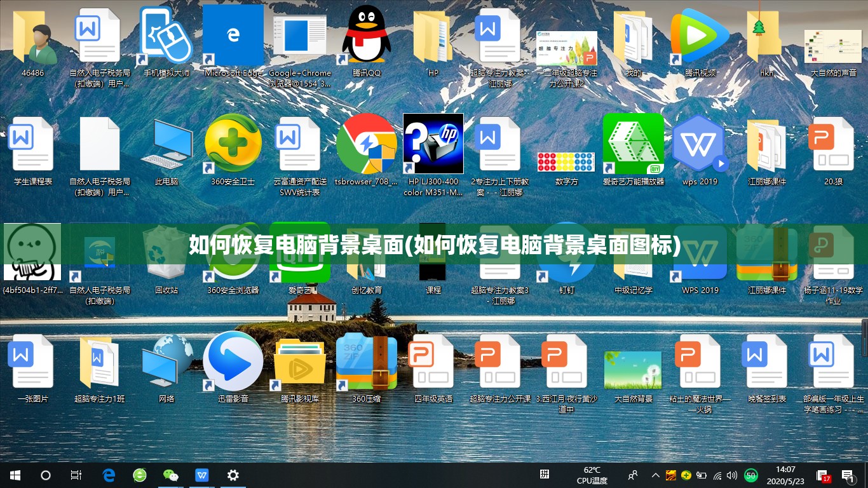Click the green 50 tray indicator
868x488 pixels.
pyautogui.click(x=751, y=475)
